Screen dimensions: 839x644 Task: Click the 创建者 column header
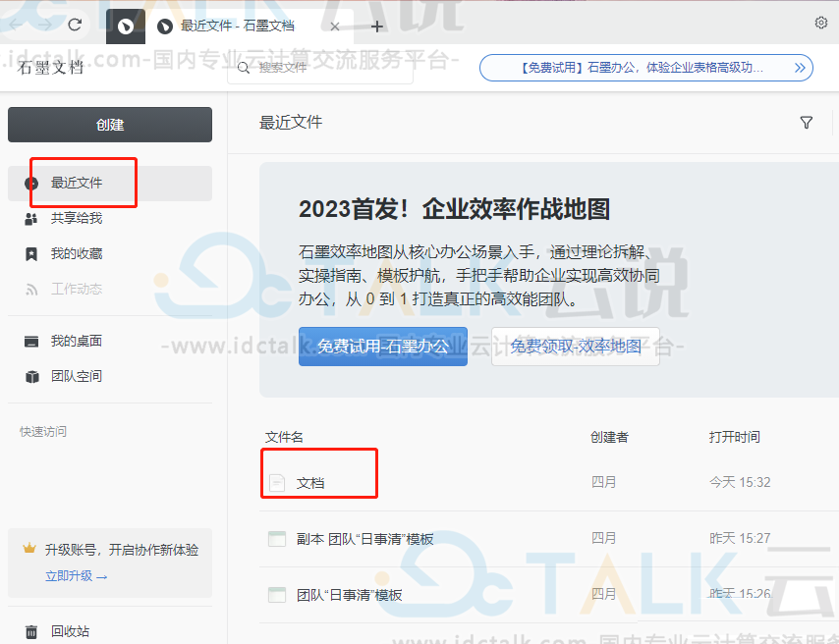coord(609,437)
